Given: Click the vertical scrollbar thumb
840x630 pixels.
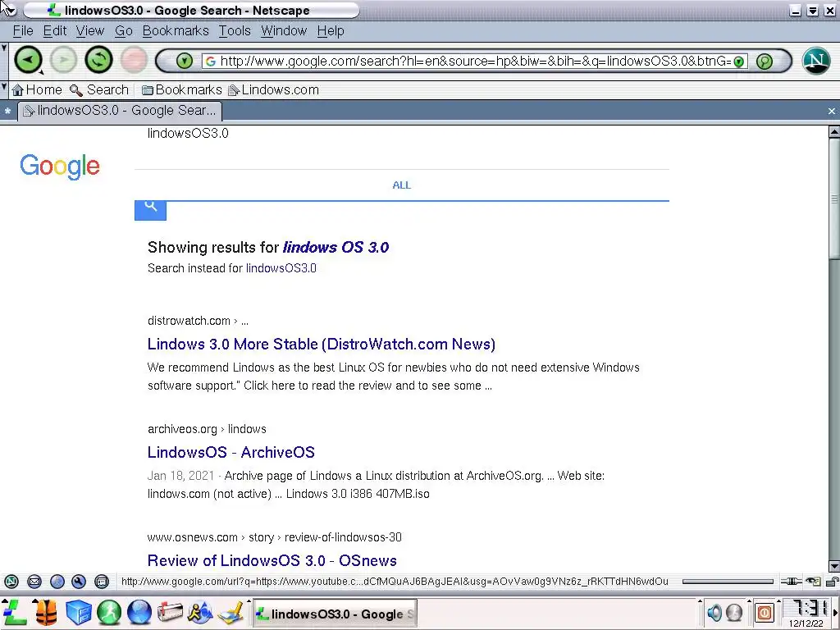Looking at the screenshot, I should pos(834,199).
